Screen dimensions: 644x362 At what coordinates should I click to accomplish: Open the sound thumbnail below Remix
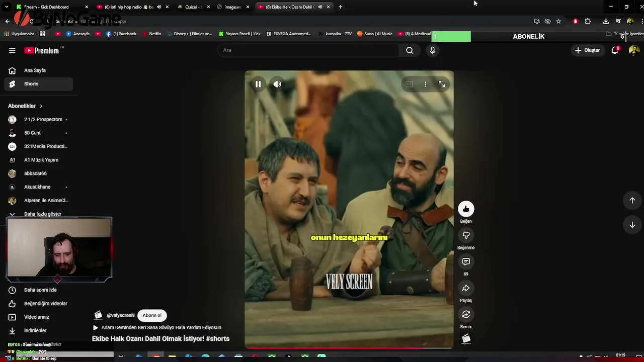(466, 339)
